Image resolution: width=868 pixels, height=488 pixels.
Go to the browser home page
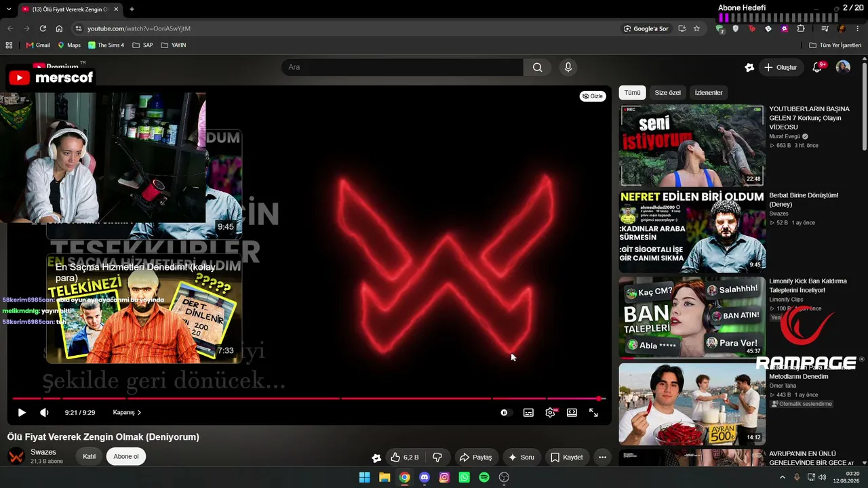pos(59,28)
